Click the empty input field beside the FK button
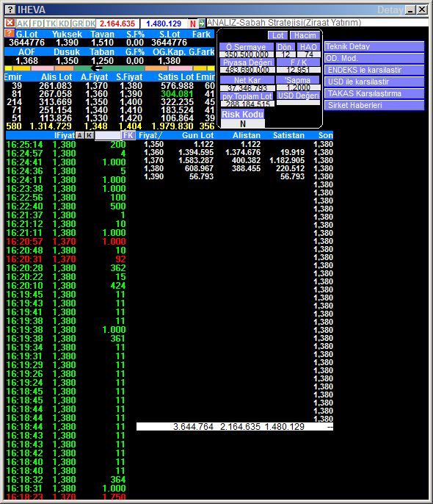This screenshot has width=433, height=504. point(108,135)
